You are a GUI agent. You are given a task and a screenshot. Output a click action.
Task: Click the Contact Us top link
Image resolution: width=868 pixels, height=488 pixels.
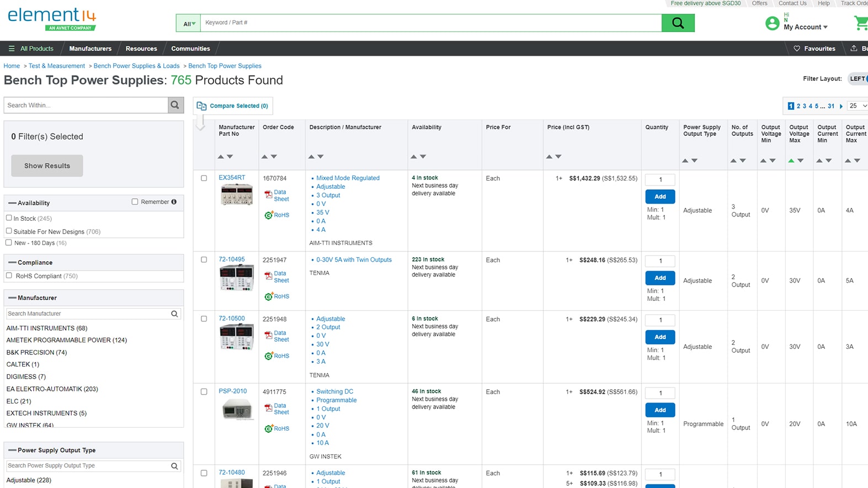point(792,3)
